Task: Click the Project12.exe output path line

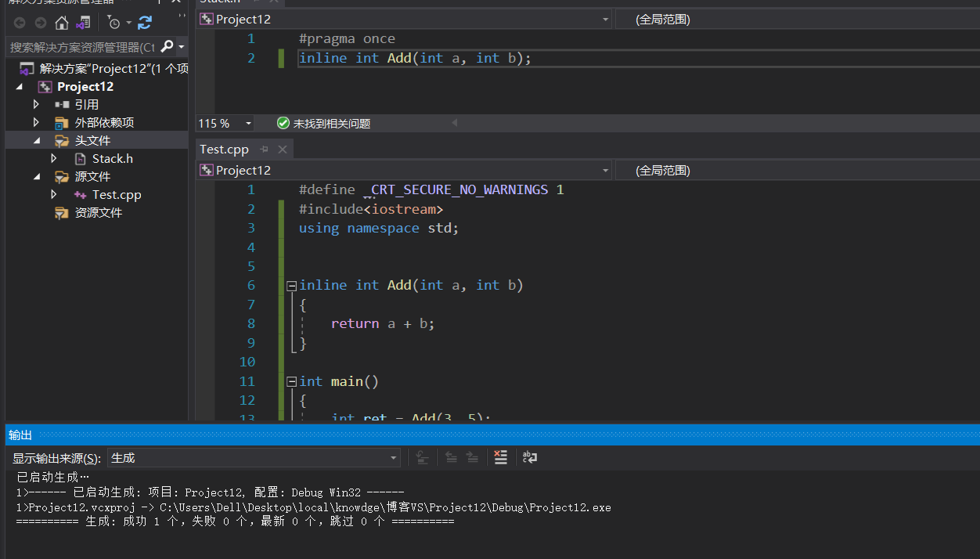Action: 314,507
